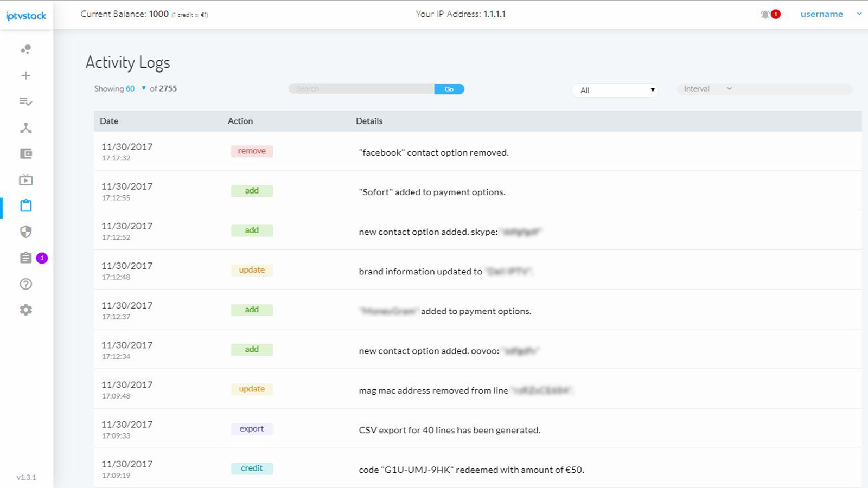The width and height of the screenshot is (868, 488).
Task: Open the dashboard icon in sidebar
Action: pyautogui.click(x=25, y=49)
